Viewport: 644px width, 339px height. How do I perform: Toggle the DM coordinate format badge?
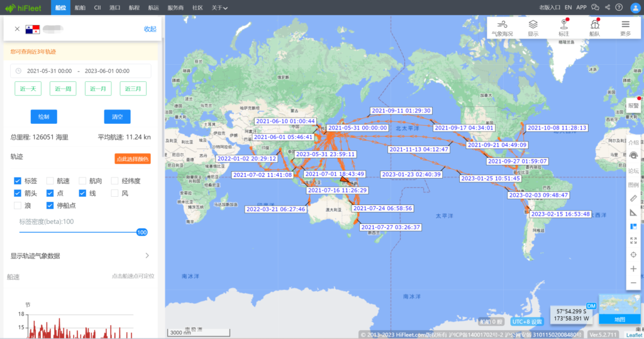pos(591,306)
